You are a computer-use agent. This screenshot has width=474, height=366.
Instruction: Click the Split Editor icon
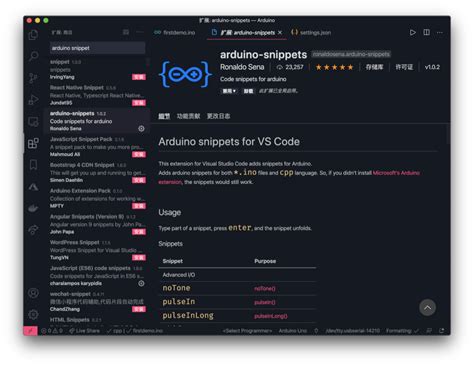pyautogui.click(x=426, y=32)
